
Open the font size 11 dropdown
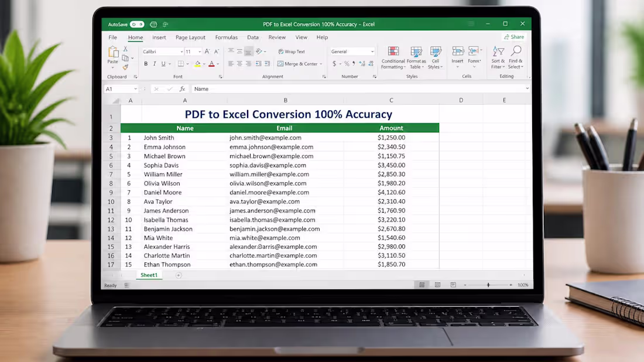[x=200, y=52]
